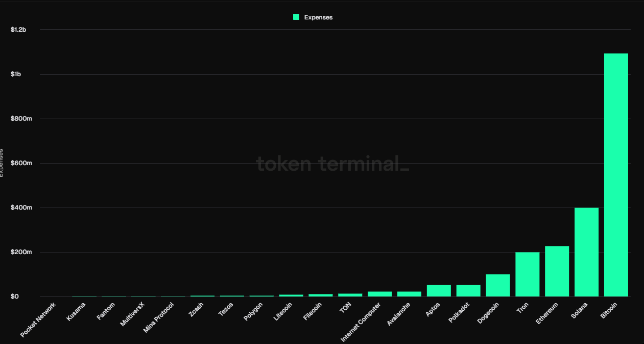The height and width of the screenshot is (344, 644).
Task: Select the Mina Protocol axis label
Action: (159, 317)
